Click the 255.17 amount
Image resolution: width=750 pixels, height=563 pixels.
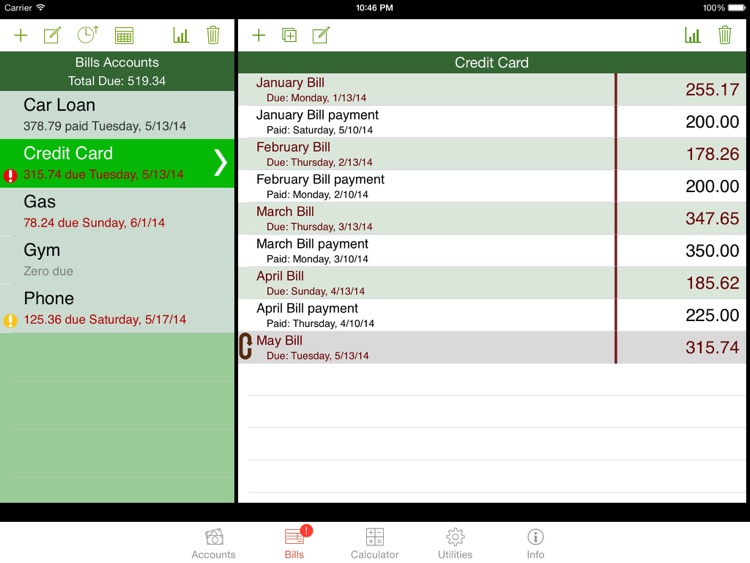[712, 89]
